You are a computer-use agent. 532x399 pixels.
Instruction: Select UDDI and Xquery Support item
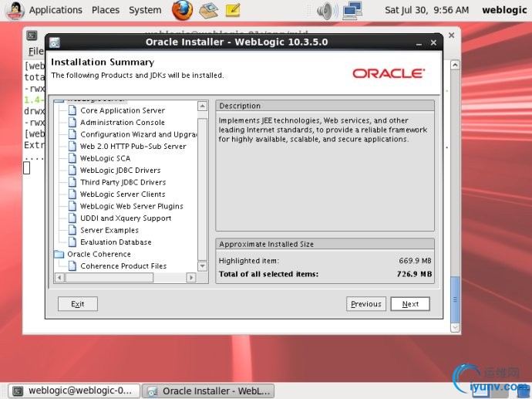coord(126,218)
